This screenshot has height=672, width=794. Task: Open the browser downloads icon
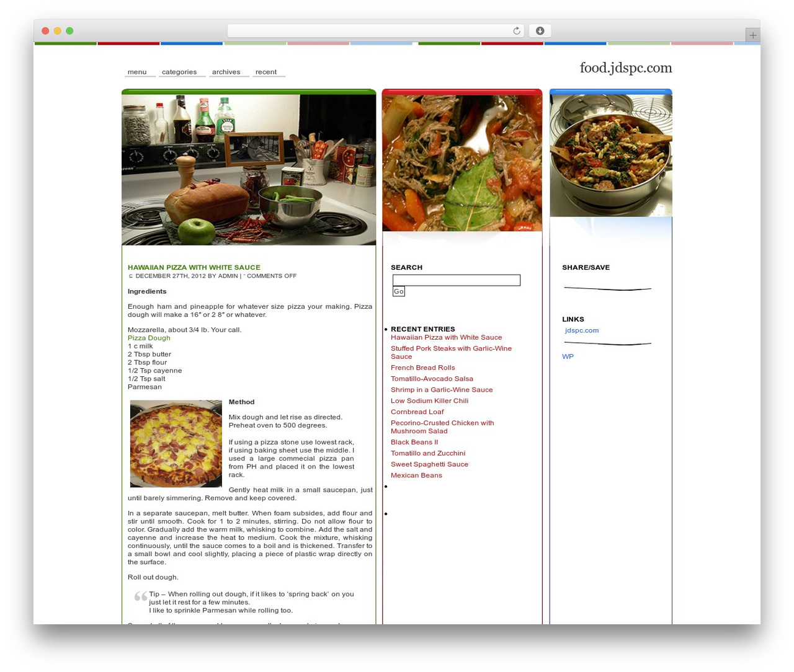click(x=540, y=31)
